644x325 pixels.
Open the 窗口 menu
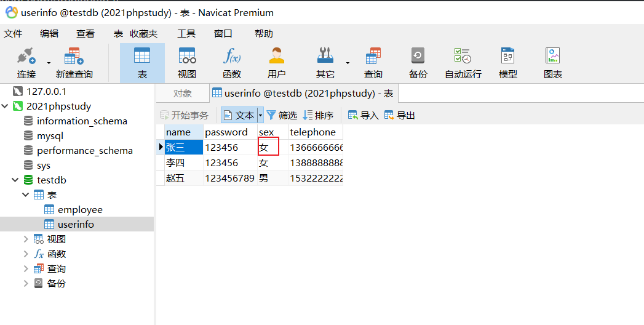tap(223, 34)
